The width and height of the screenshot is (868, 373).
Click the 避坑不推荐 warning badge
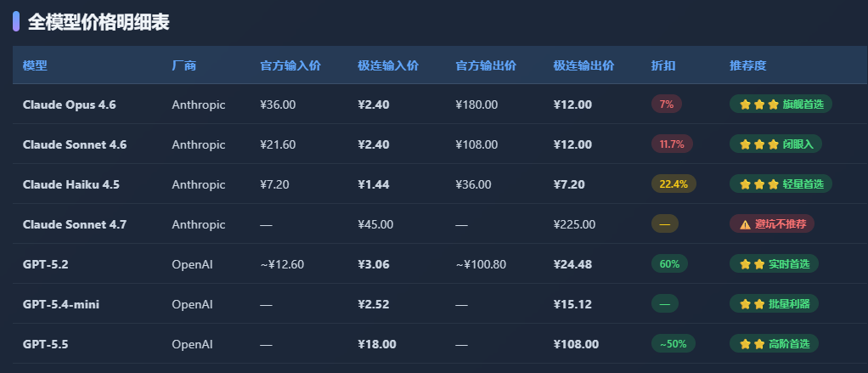(x=772, y=224)
